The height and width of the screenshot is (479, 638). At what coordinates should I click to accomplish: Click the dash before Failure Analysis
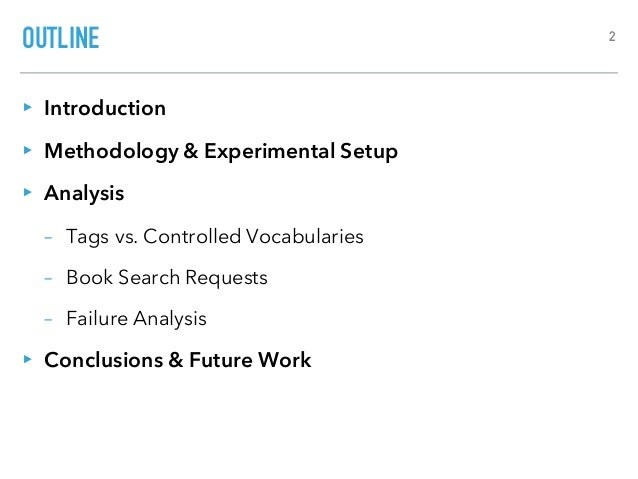pos(48,320)
